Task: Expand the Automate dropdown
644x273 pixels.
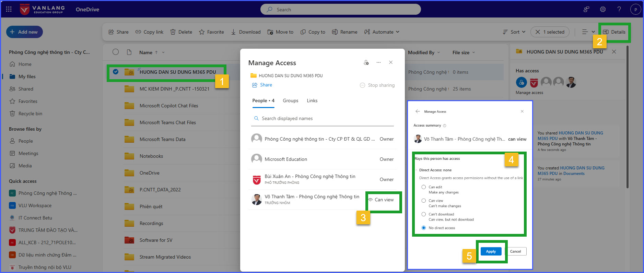Action: pos(382,32)
